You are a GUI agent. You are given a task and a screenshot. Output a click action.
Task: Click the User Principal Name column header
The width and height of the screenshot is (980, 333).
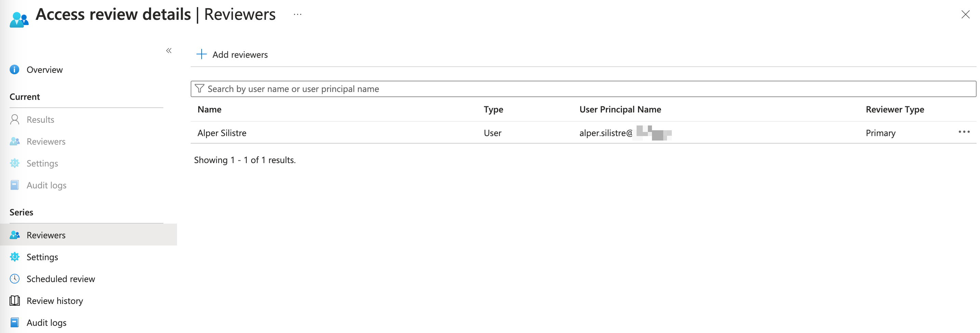pos(620,109)
